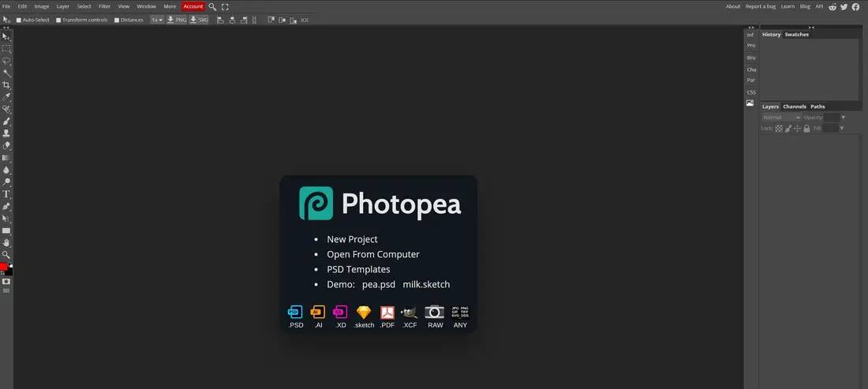Screen dimensions: 868x389
Task: Expand the narrow side panel column arrows
Action: coord(751,27)
